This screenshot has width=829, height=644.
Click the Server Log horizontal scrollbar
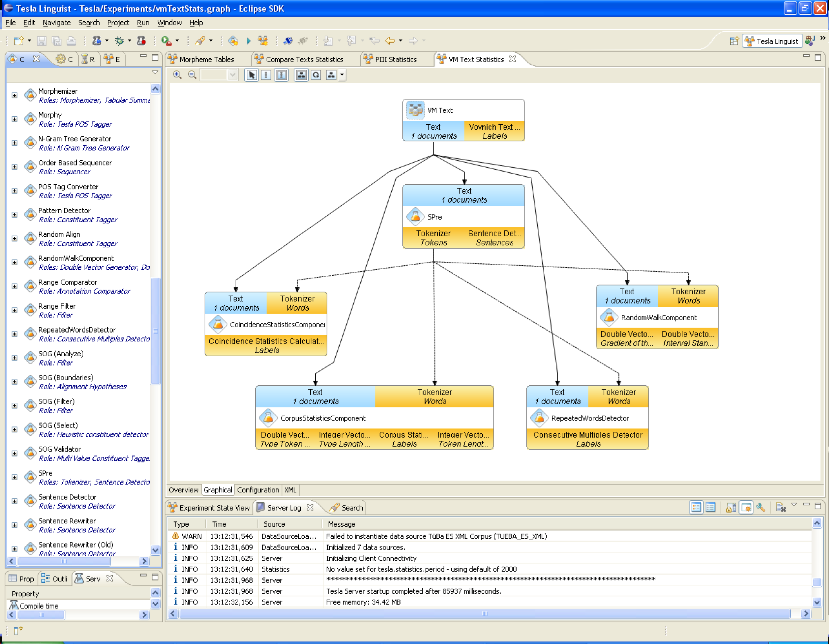tap(484, 613)
